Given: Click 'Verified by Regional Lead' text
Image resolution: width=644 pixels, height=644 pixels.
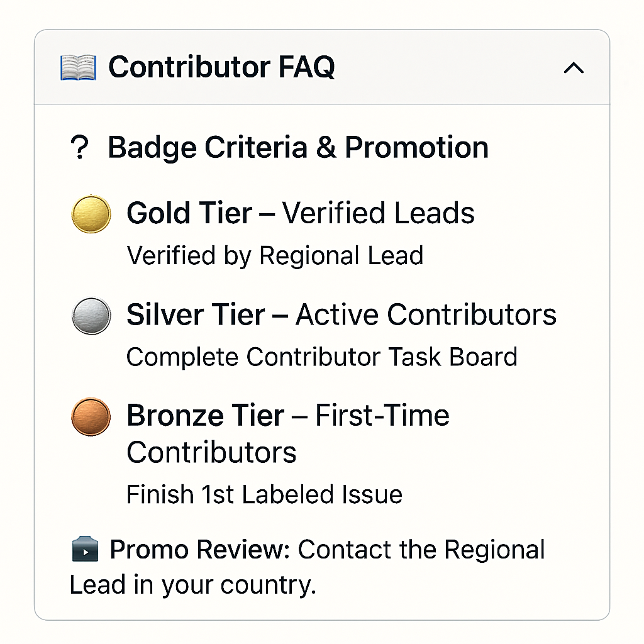Looking at the screenshot, I should coord(274,256).
